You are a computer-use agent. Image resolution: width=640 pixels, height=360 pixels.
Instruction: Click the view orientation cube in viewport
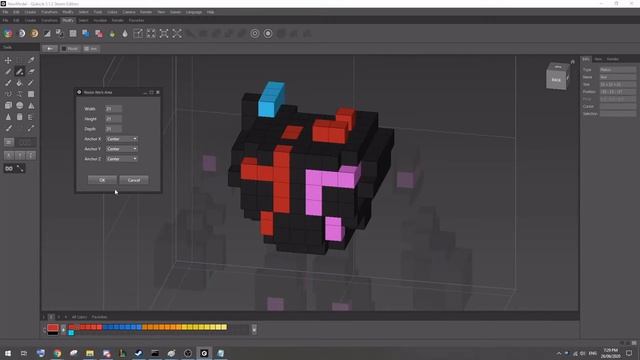(557, 77)
